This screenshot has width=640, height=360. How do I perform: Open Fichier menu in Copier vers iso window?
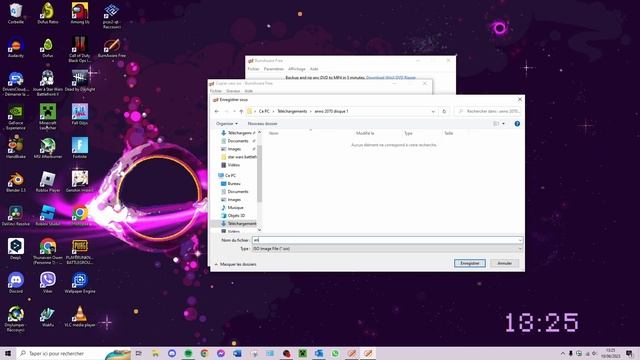tap(216, 91)
